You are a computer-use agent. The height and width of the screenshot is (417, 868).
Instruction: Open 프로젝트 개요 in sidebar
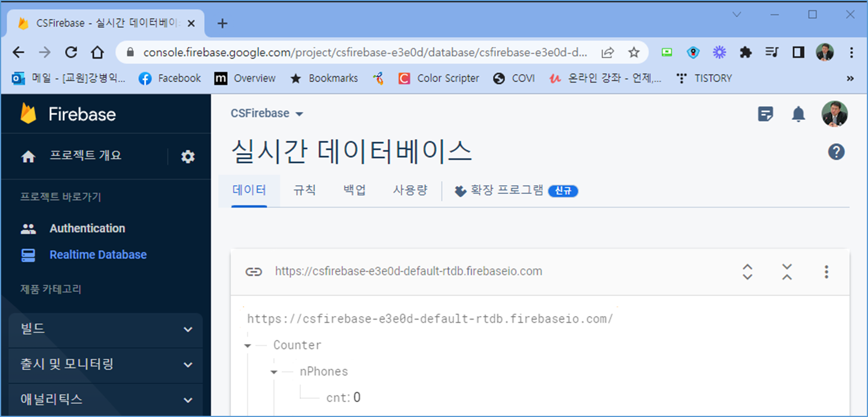tap(85, 156)
